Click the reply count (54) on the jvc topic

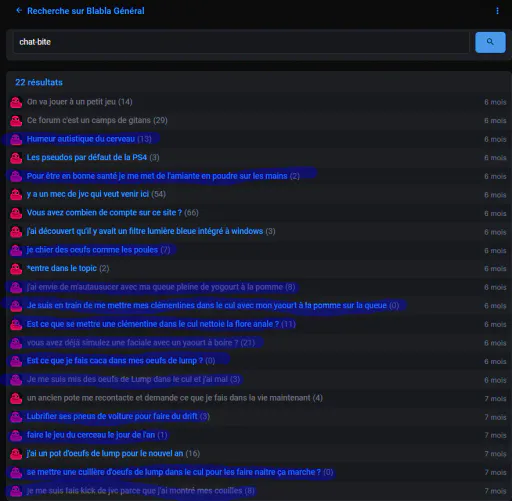point(158,194)
